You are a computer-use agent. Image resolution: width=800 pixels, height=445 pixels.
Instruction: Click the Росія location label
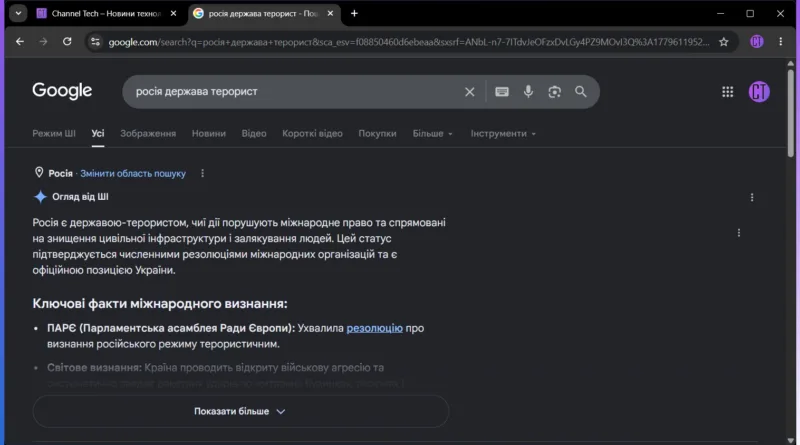tap(60, 174)
